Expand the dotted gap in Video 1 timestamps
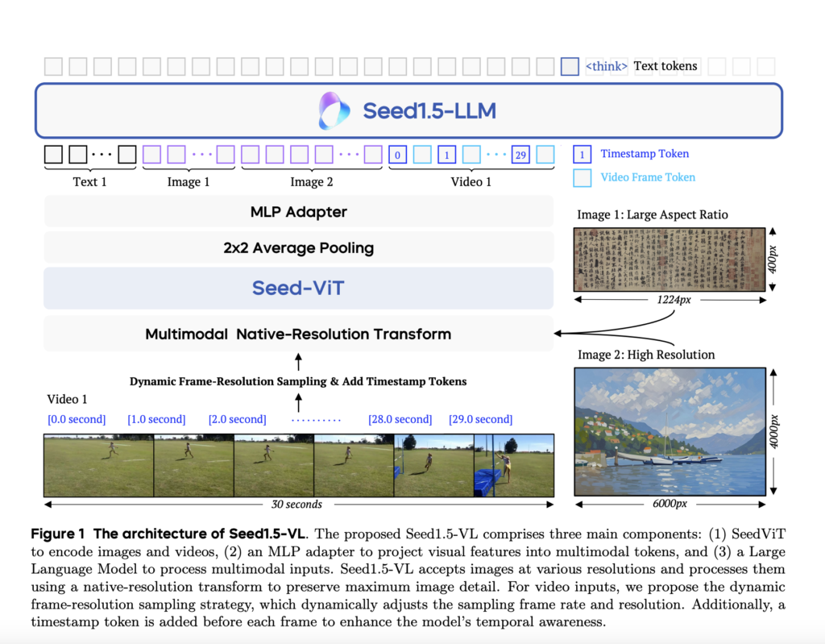Viewport: 825px width, 644px height. 316,418
